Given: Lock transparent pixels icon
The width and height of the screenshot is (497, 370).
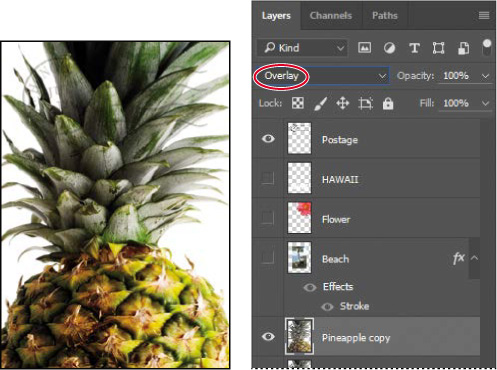Looking at the screenshot, I should (298, 103).
